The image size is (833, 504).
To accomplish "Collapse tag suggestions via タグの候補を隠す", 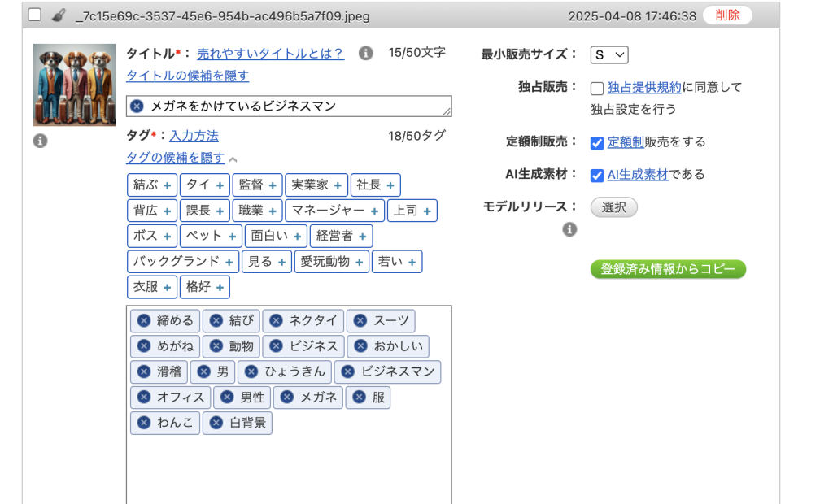I will [175, 158].
